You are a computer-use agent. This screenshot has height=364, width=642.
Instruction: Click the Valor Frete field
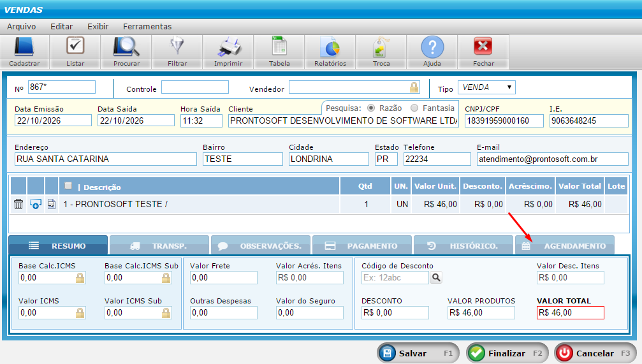224,277
